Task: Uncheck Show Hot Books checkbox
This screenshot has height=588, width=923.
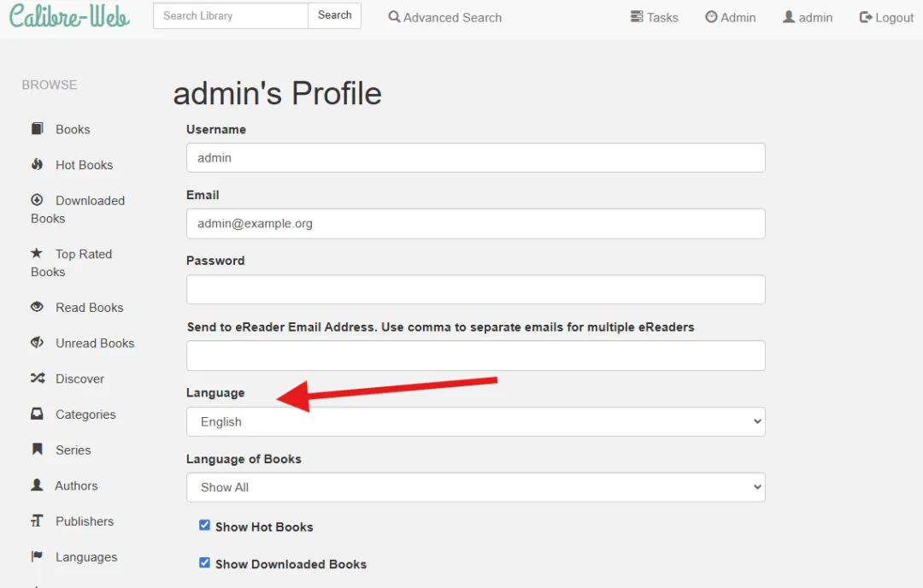Action: click(204, 526)
